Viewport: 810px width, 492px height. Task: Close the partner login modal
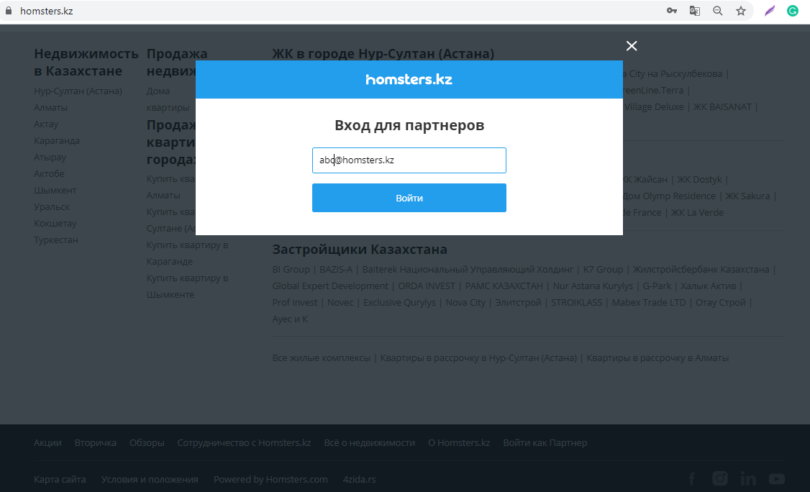click(x=631, y=46)
